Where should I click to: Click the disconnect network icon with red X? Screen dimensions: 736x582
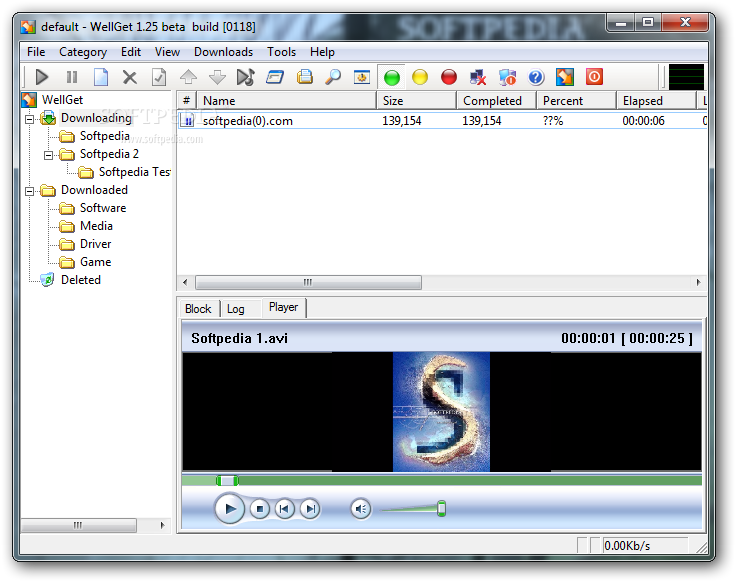(x=478, y=77)
